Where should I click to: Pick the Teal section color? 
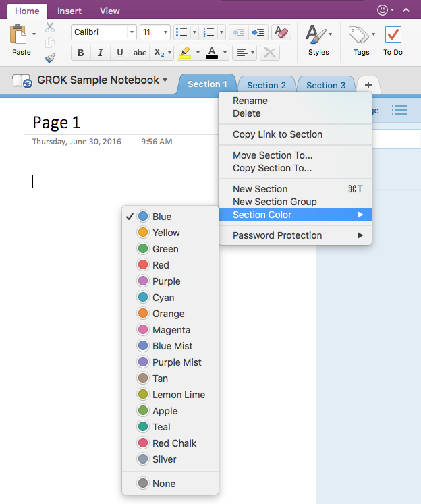(x=170, y=427)
